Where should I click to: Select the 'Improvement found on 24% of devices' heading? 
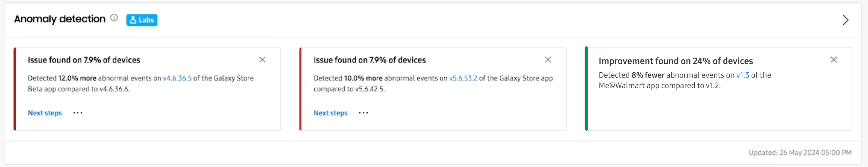pos(676,61)
